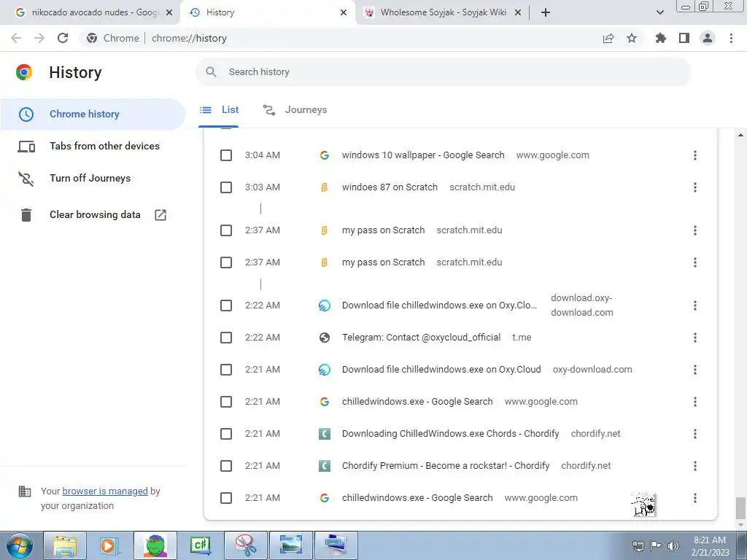Click the browser is managed link
Screen dimensions: 747x560
[105, 491]
